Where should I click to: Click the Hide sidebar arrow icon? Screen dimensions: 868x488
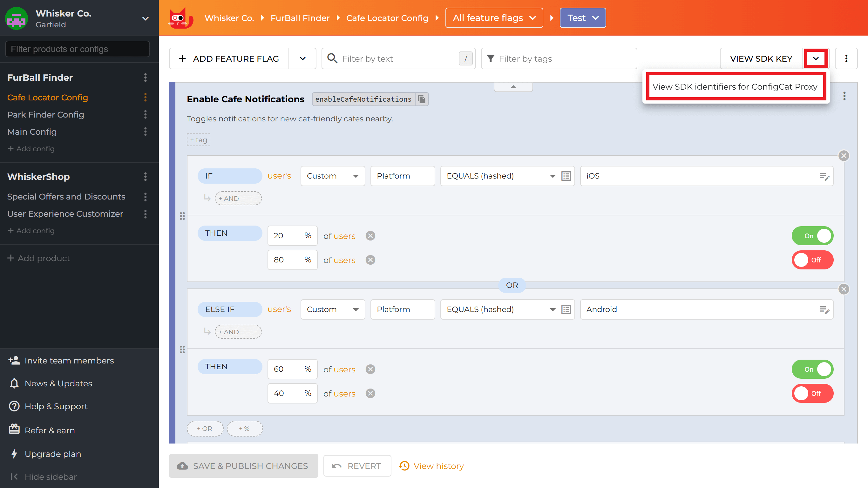[x=14, y=477]
